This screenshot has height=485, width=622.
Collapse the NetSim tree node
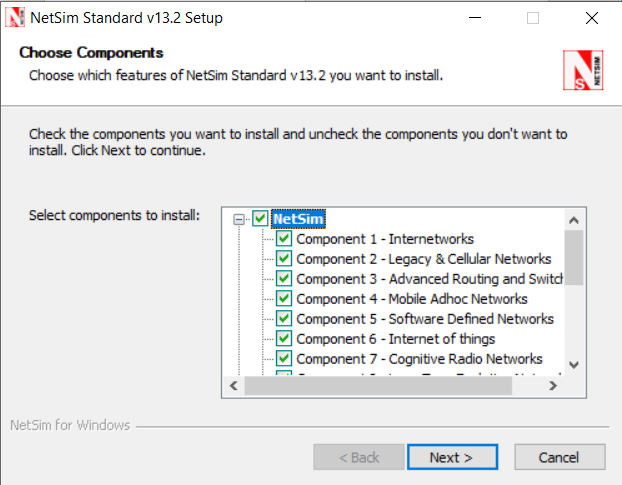[x=240, y=219]
